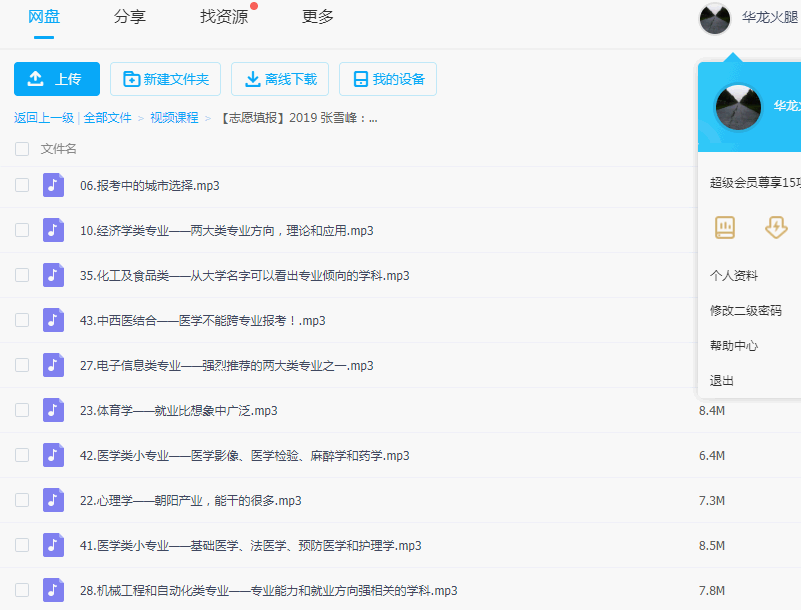
Task: Click the music icon for 28.机械工程 file
Action: (53, 590)
